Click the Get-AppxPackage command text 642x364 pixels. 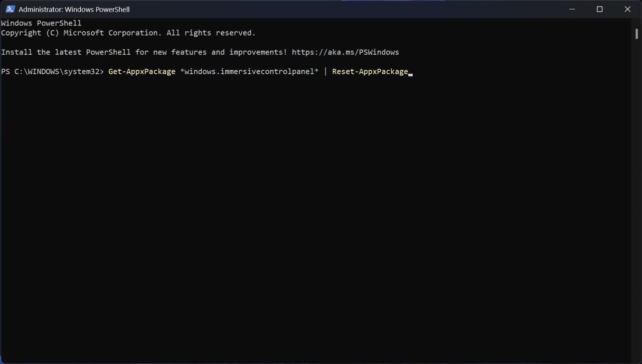[x=142, y=72]
